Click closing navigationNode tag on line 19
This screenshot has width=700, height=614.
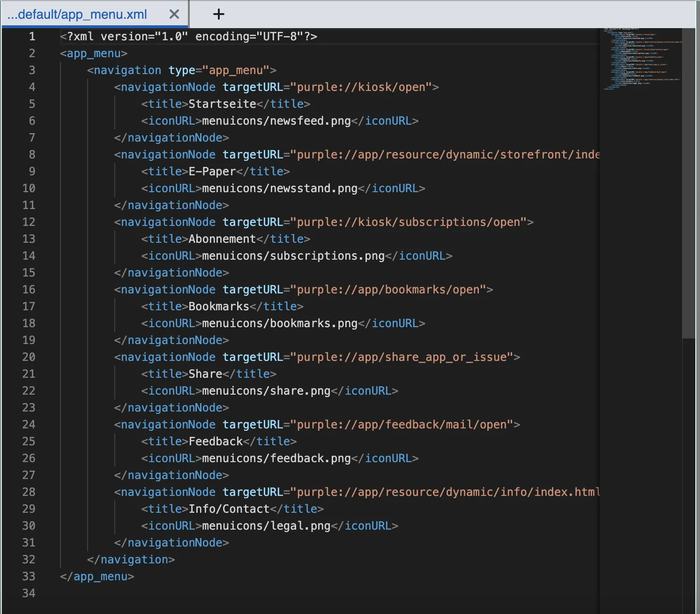[171, 340]
